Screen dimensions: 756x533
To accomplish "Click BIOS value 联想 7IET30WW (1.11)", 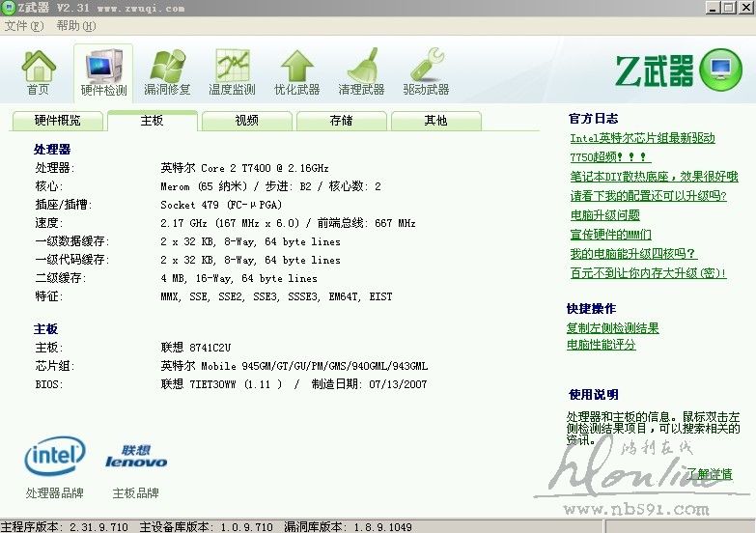I will pos(221,384).
